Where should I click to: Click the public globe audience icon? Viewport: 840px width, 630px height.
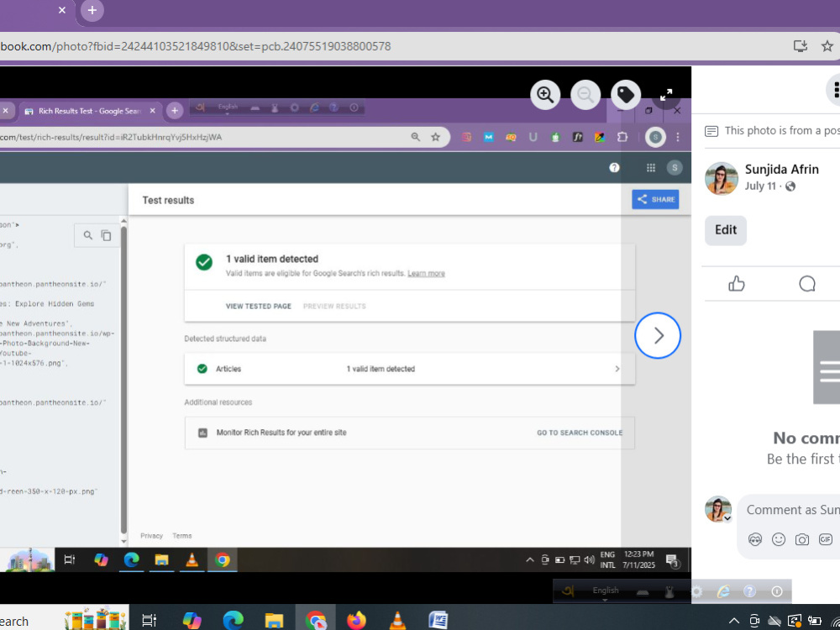[x=790, y=186]
